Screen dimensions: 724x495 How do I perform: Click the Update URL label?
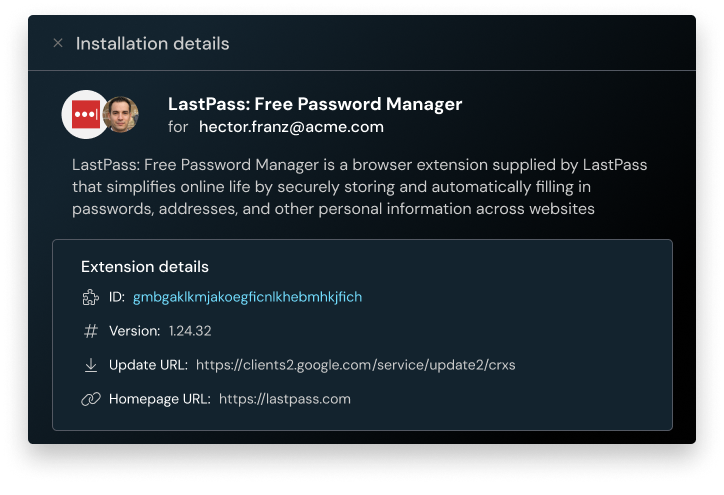(148, 365)
